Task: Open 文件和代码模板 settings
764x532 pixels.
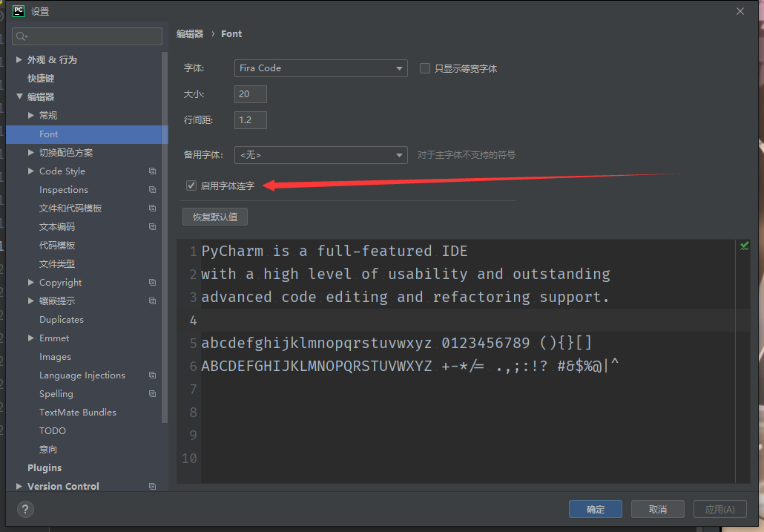Action: coord(70,208)
